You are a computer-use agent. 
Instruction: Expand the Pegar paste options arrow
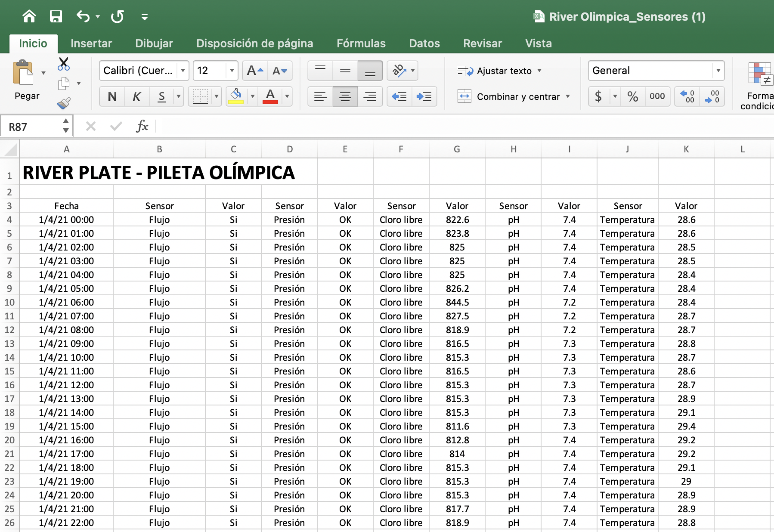click(x=43, y=73)
